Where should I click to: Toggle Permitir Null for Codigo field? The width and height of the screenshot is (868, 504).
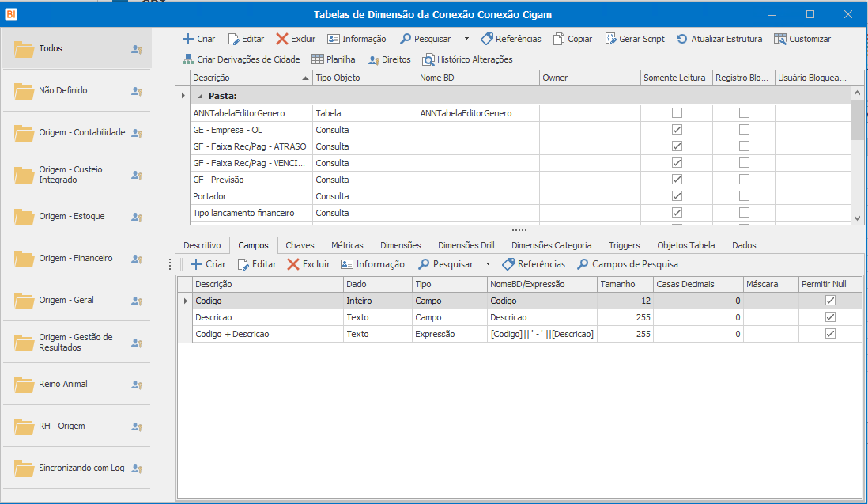pos(830,301)
